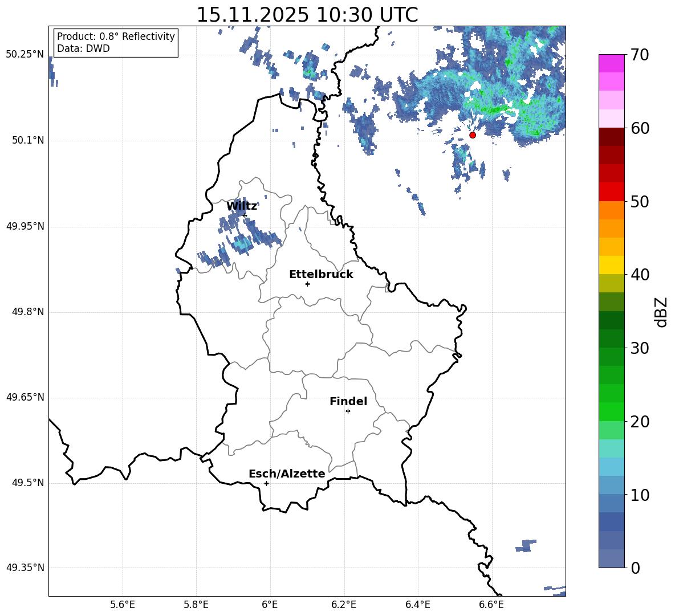The height and width of the screenshot is (616, 675).
Task: Click latitude label 49.5°N
Action: tap(28, 483)
